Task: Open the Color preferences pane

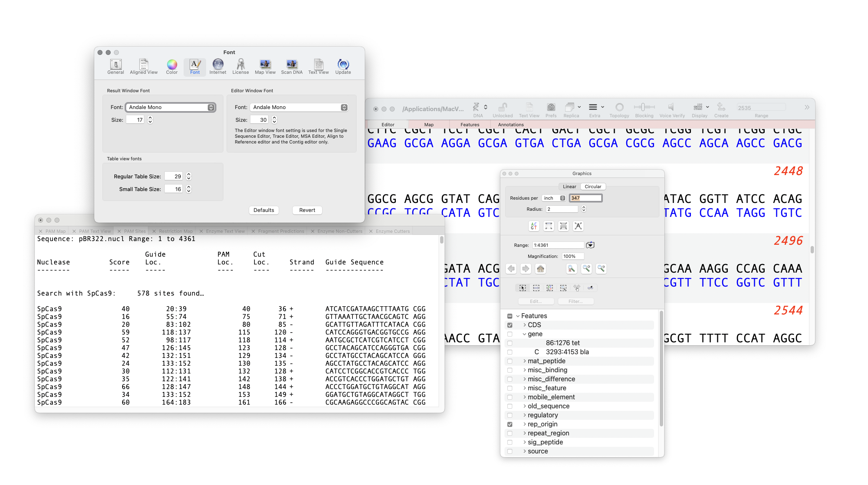Action: tap(172, 66)
